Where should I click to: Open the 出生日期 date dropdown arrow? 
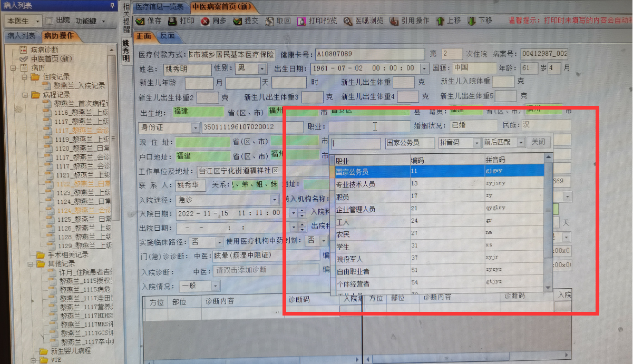[x=423, y=69]
